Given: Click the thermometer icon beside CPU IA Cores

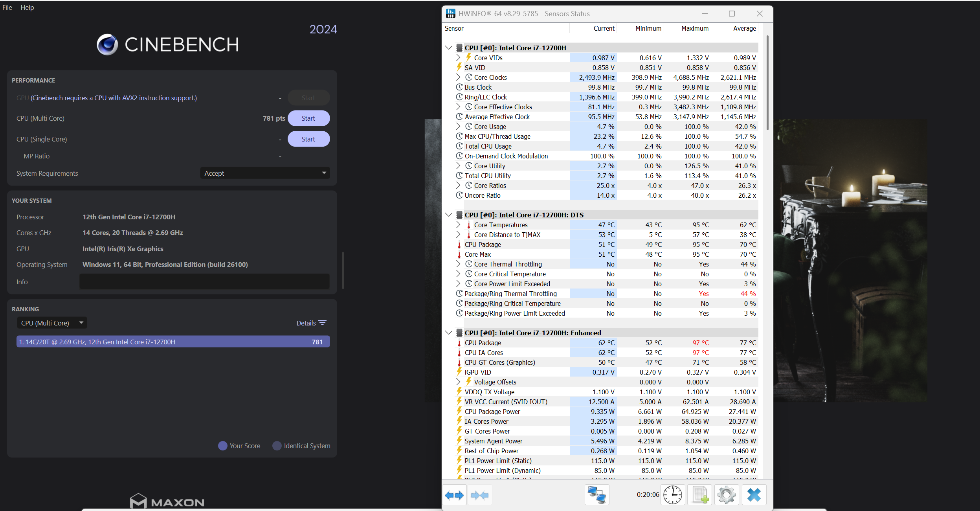Looking at the screenshot, I should coord(459,353).
